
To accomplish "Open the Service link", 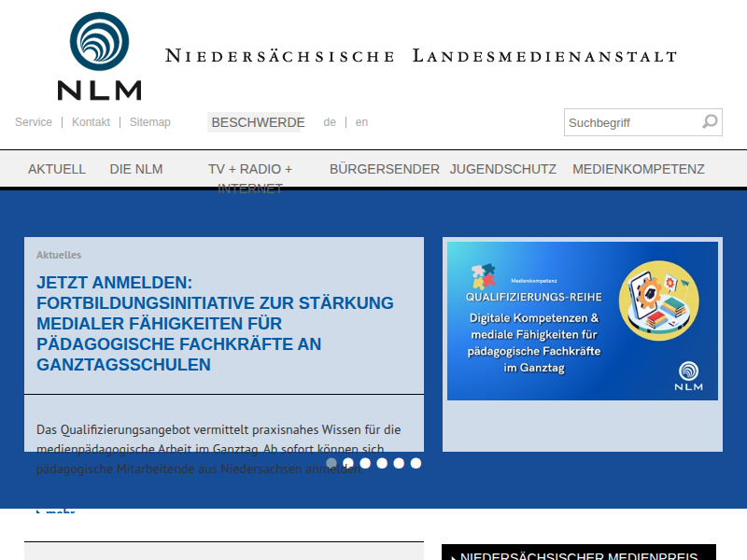I will [x=34, y=122].
